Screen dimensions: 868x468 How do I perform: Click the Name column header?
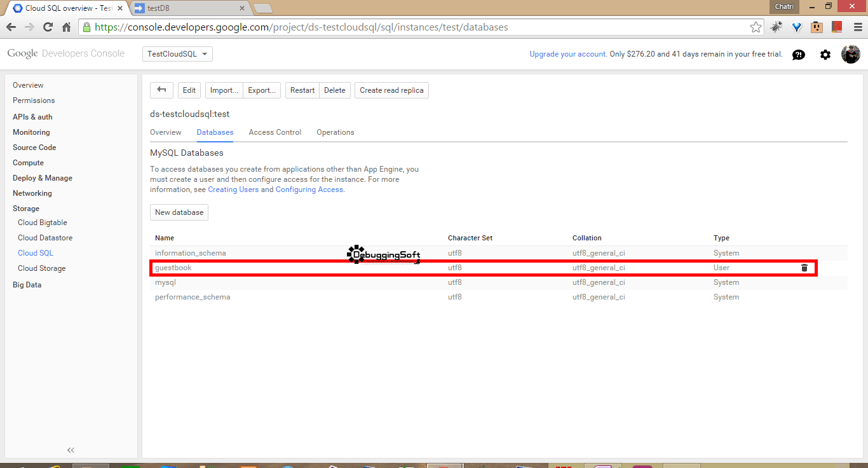(165, 238)
